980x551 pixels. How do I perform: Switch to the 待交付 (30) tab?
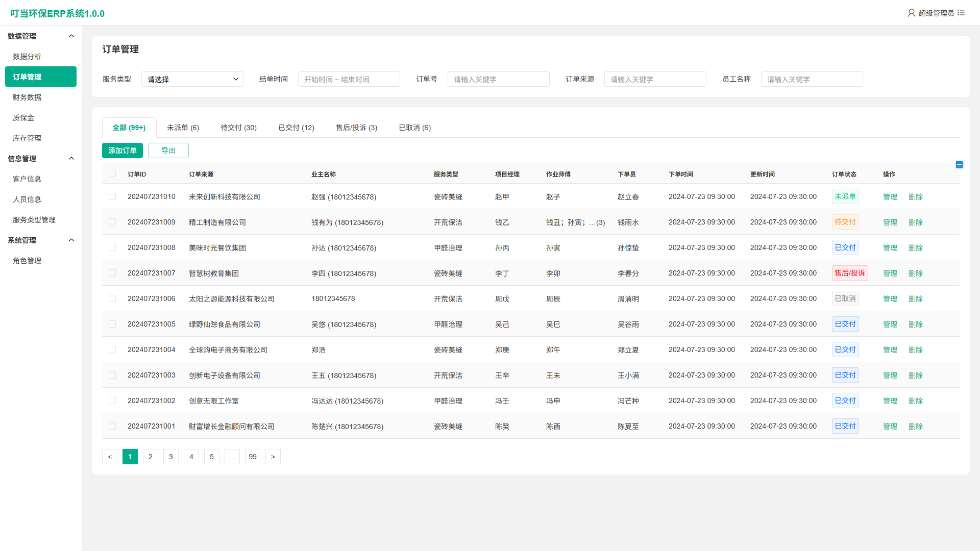(239, 128)
